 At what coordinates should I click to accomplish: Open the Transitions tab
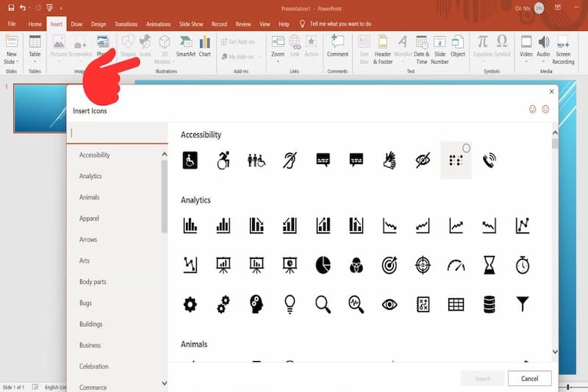(126, 24)
